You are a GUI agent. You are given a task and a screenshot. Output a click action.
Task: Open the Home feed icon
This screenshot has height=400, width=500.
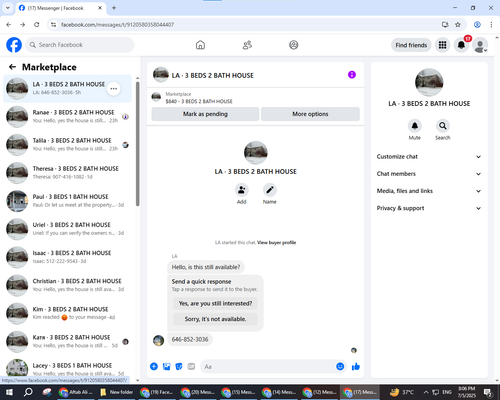tap(200, 45)
